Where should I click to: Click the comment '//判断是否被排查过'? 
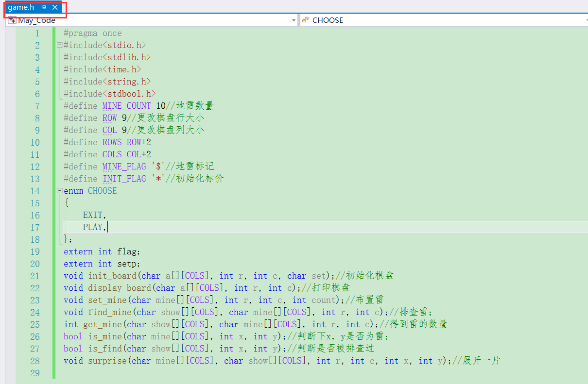(330, 349)
